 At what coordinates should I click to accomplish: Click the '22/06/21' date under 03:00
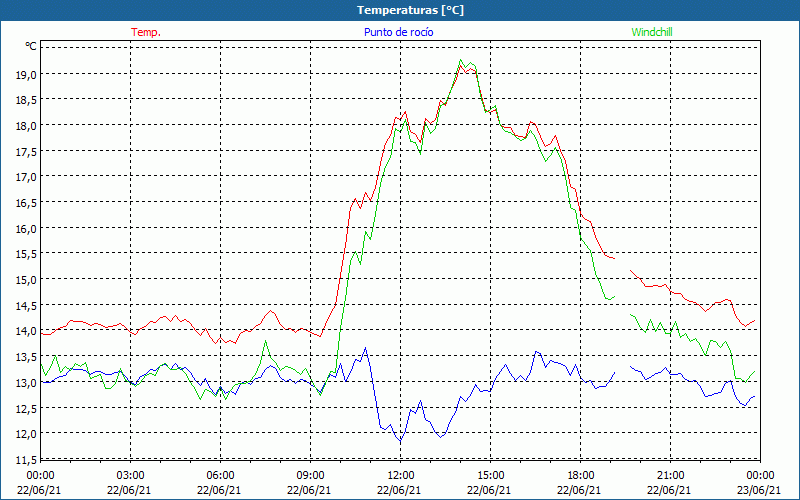[129, 490]
